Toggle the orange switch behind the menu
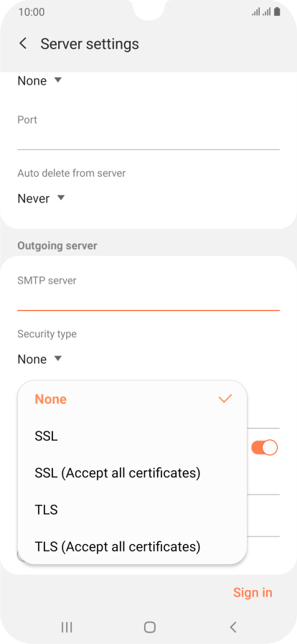 [264, 447]
